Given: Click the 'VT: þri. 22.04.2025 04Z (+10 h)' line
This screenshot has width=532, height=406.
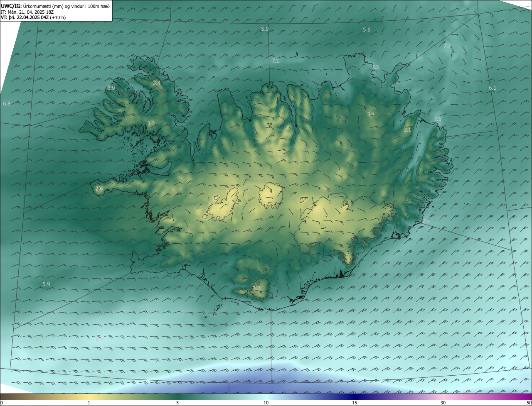Looking at the screenshot, I should [x=33, y=17].
